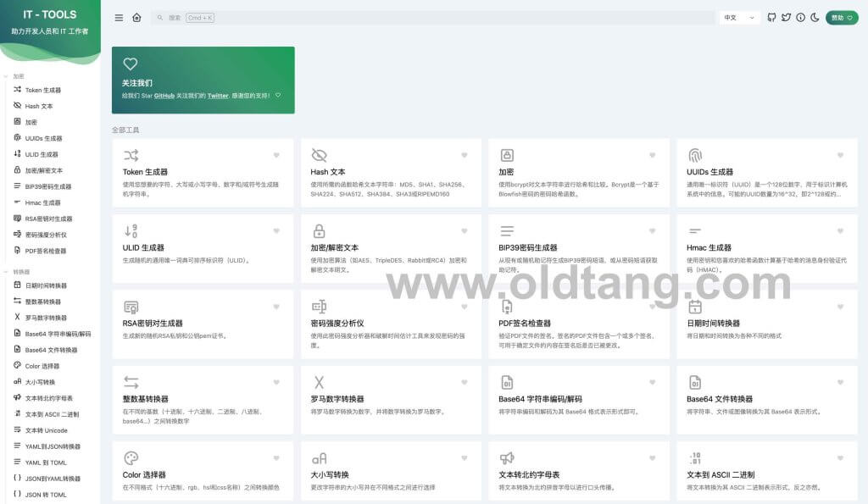Screen dimensions: 868x504
Task: Click the palette icon on the Color 选择器 card
Action: (x=131, y=458)
